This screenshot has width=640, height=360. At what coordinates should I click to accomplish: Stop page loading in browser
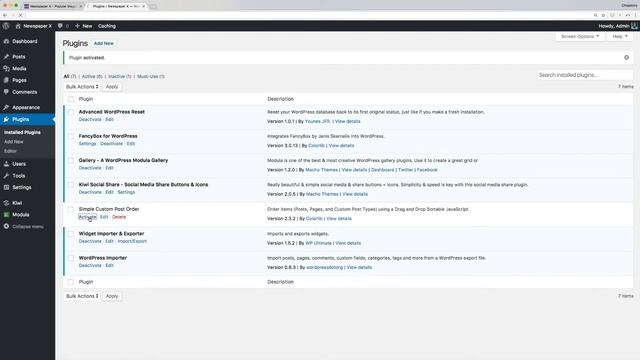[x=20, y=15]
